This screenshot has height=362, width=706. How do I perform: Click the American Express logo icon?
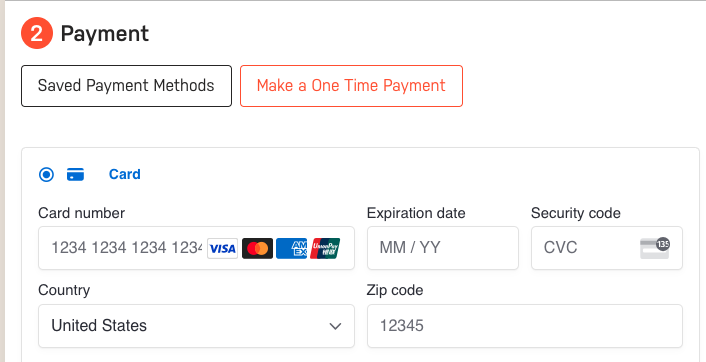(x=292, y=249)
